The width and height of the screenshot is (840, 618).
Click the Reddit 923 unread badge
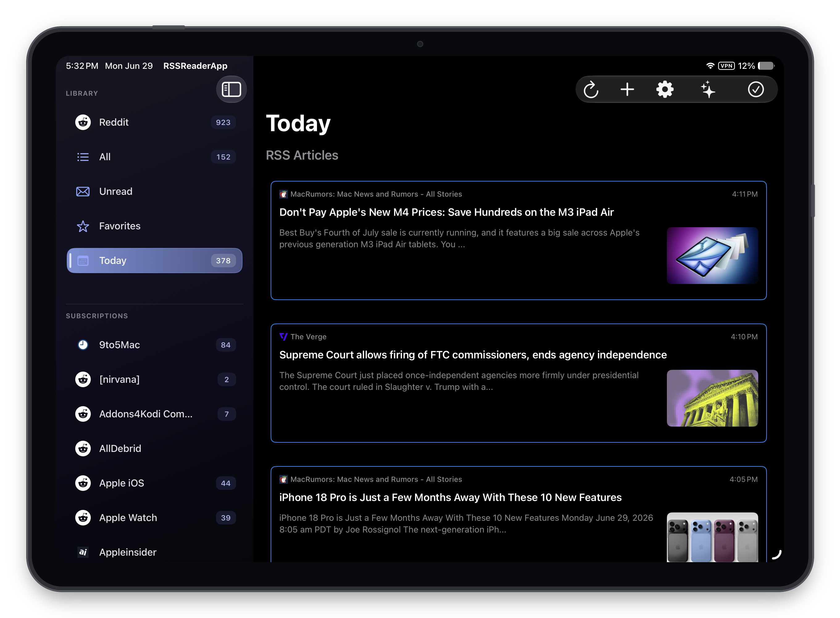(x=223, y=122)
